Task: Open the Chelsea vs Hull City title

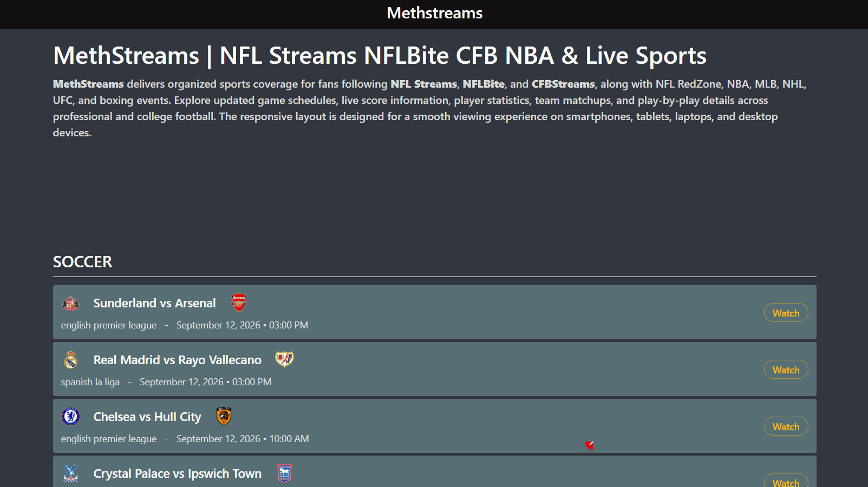Action: click(x=147, y=417)
